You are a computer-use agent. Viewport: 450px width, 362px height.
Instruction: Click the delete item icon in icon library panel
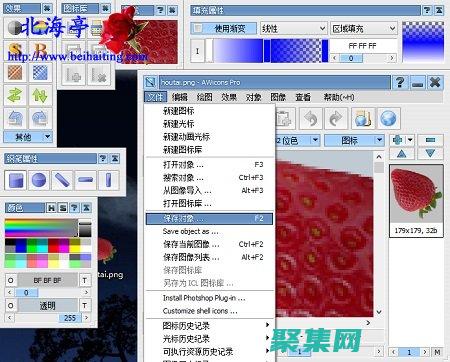point(99,75)
